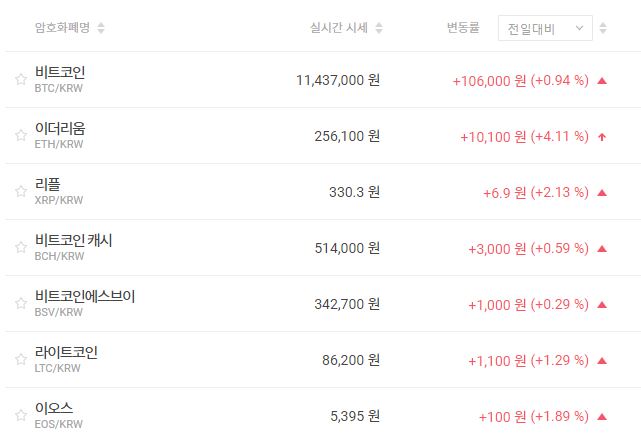Click the red up triangle on 비트코인 row
This screenshot has height=441, width=641.
[x=602, y=80]
